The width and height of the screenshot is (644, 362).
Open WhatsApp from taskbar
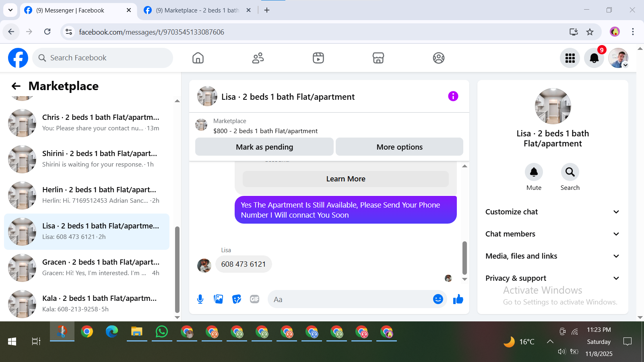(x=162, y=332)
